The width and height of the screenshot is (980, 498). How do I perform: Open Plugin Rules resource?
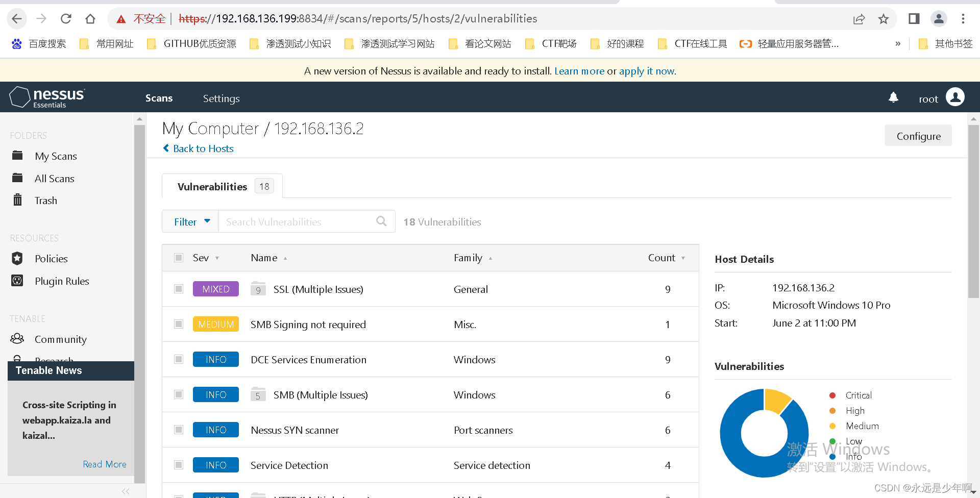[x=62, y=281]
